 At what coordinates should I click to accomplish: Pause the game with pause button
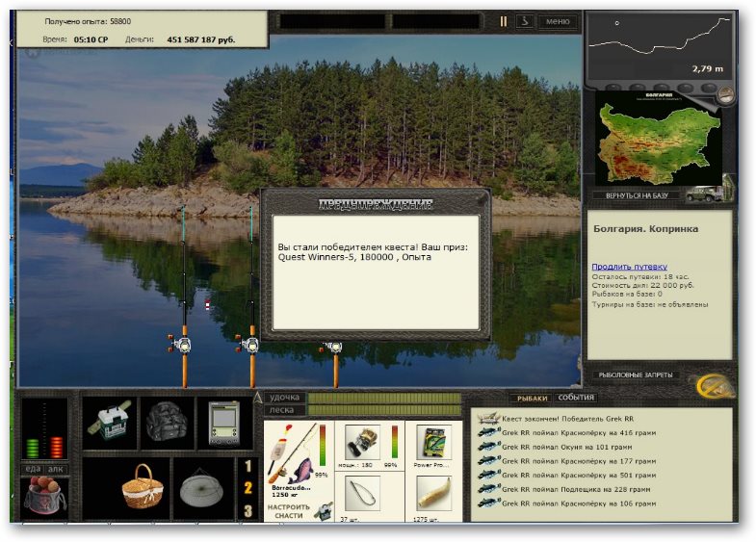click(504, 22)
